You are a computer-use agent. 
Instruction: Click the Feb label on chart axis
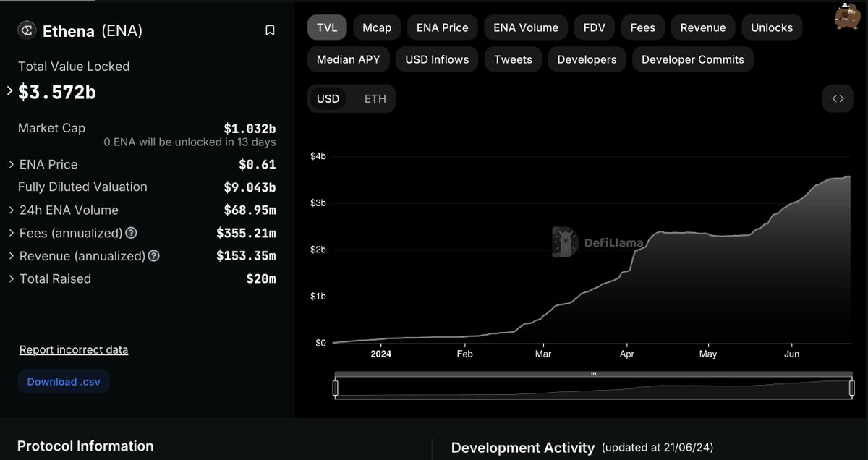[x=464, y=354]
